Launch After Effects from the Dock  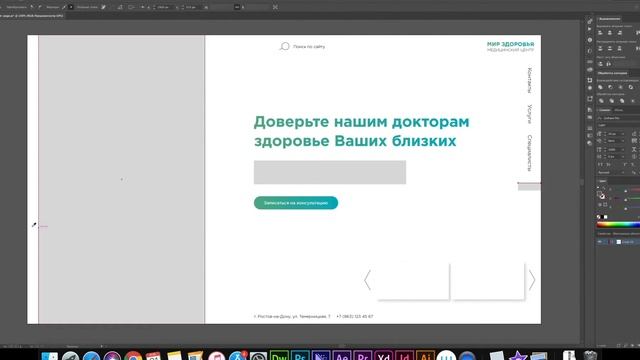[342, 356]
